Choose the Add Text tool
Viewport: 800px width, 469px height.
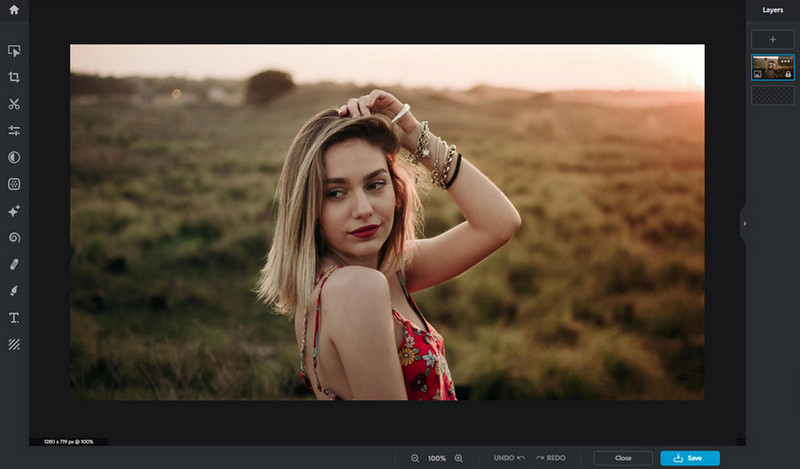(x=14, y=318)
